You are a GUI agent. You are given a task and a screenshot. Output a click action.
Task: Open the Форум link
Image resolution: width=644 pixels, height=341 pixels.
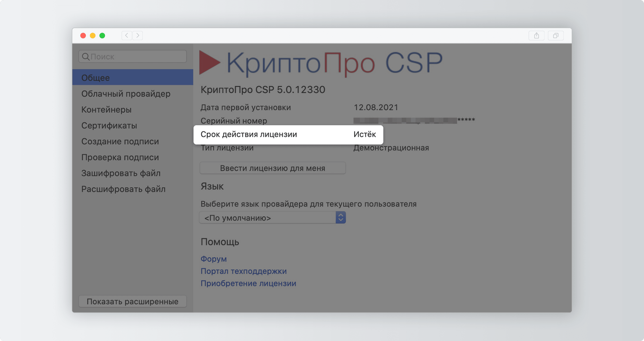point(214,259)
